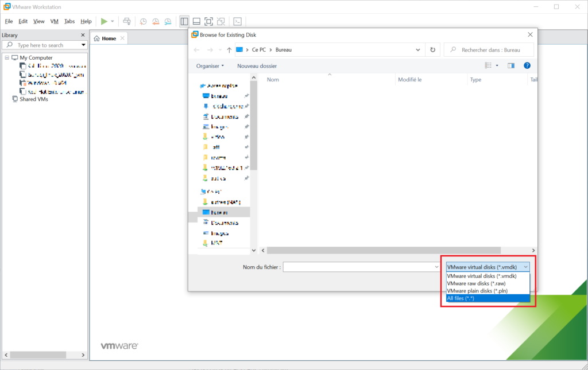
Task: Click the file list horizontal scrollbar thumb
Action: pyautogui.click(x=384, y=250)
